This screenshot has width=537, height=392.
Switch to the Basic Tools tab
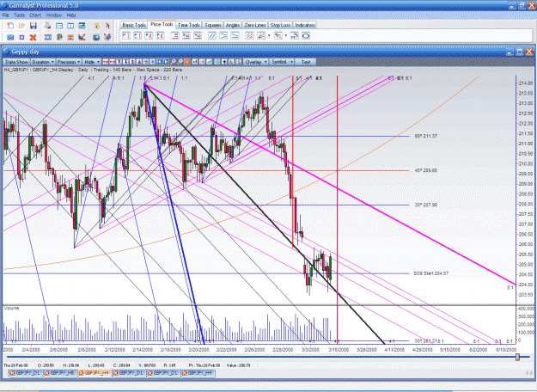pos(133,25)
